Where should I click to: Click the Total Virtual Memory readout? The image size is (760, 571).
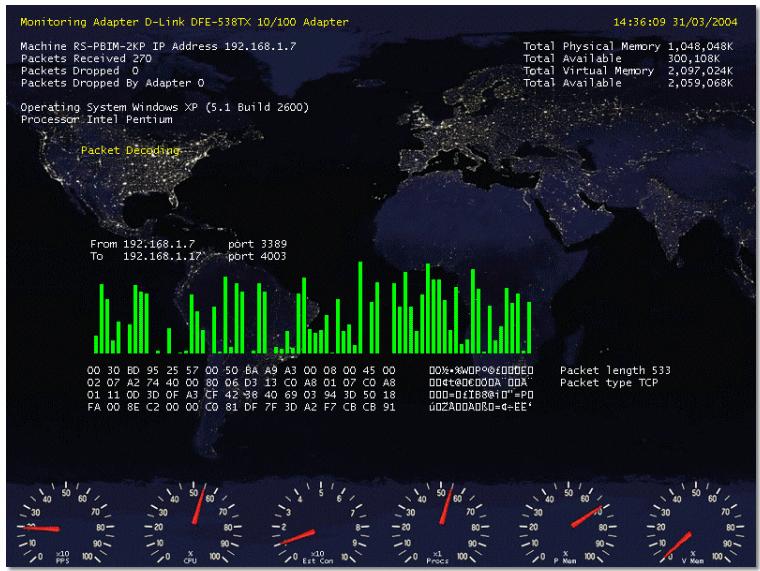[x=628, y=71]
